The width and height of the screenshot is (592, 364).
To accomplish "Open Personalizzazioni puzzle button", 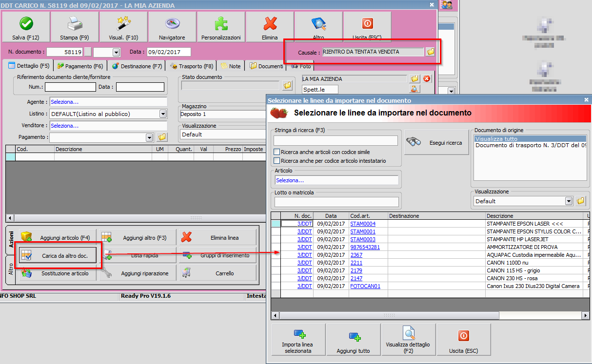I will coord(221,27).
